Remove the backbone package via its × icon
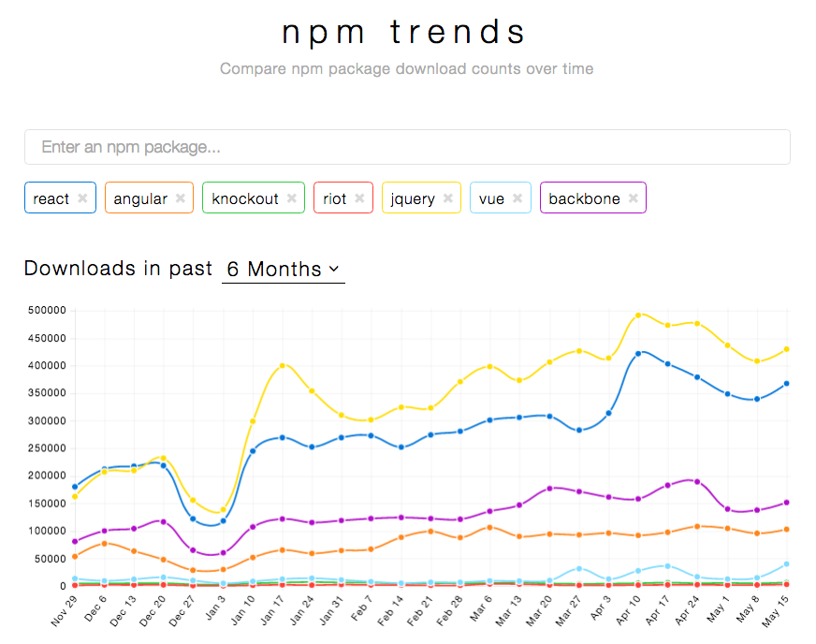Viewport: 816px width, 644px height. [x=634, y=198]
